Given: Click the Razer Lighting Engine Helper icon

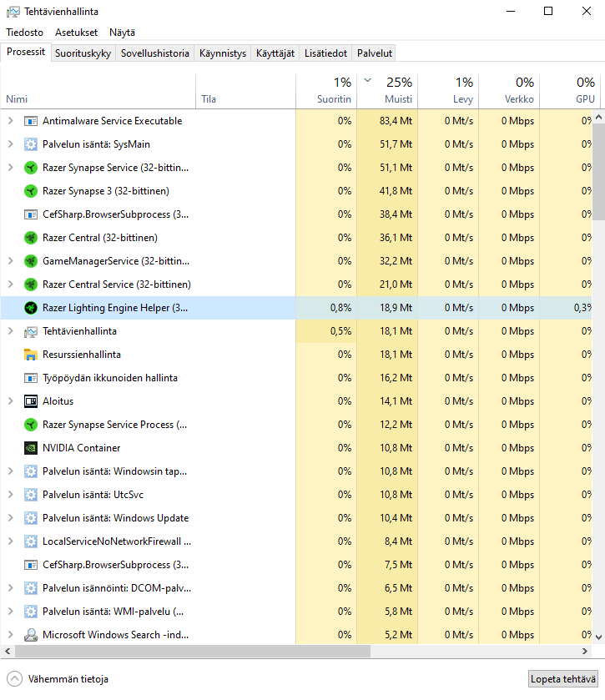Looking at the screenshot, I should 30,308.
